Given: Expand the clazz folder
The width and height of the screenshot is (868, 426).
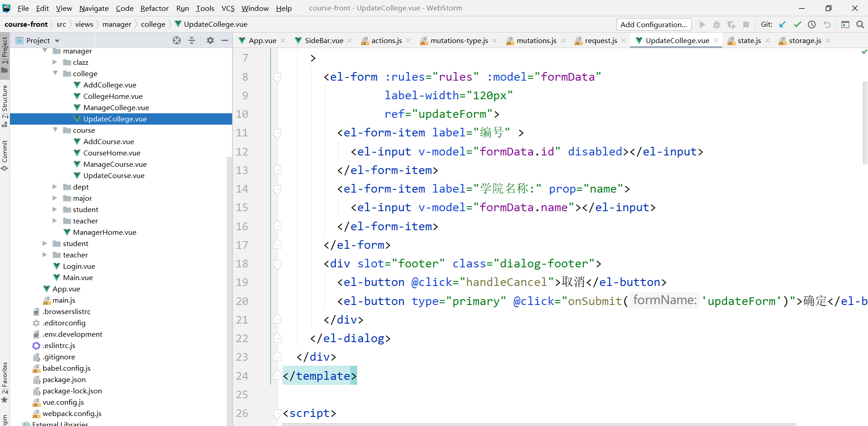Looking at the screenshot, I should (55, 62).
